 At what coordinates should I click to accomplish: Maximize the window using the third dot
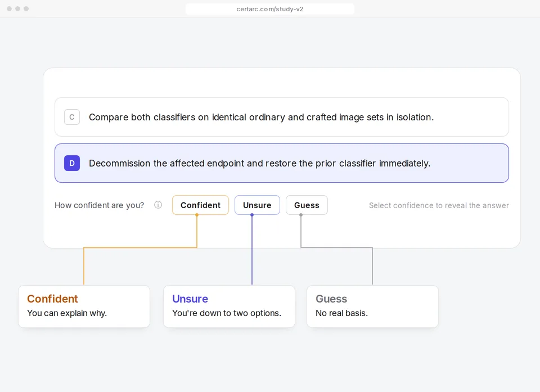(26, 8)
